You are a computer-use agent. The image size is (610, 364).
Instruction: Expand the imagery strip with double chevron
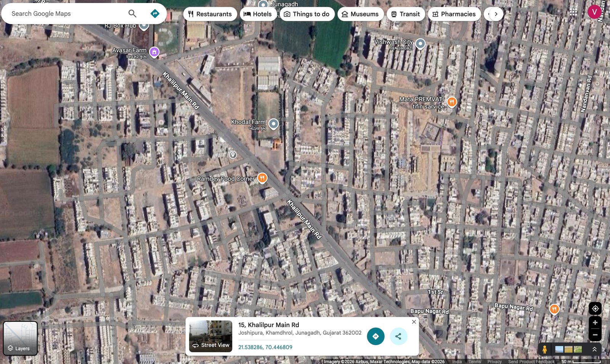tap(594, 349)
